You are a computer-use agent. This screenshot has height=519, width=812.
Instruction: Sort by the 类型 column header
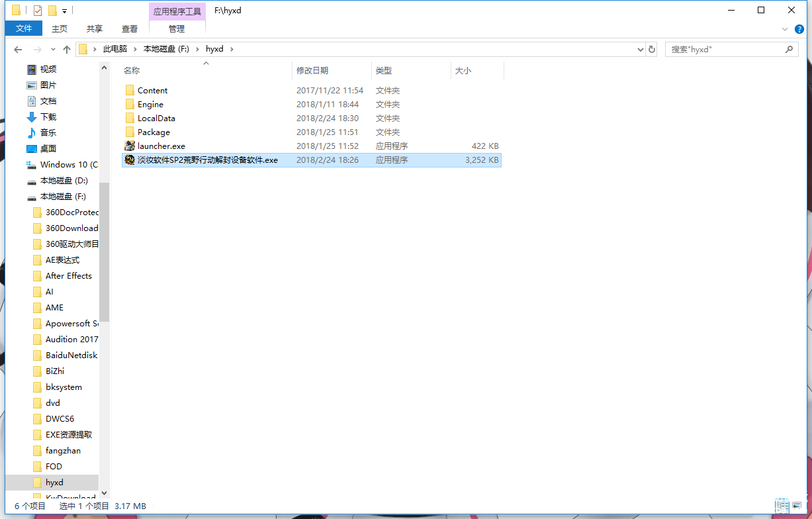point(384,70)
